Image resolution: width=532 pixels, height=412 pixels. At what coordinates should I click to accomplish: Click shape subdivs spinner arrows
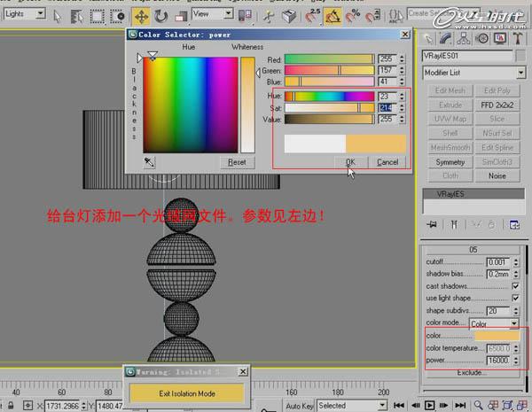click(x=516, y=311)
